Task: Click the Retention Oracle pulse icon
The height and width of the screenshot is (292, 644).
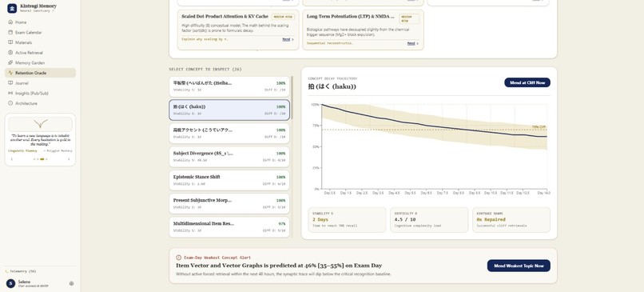Action: tap(10, 73)
